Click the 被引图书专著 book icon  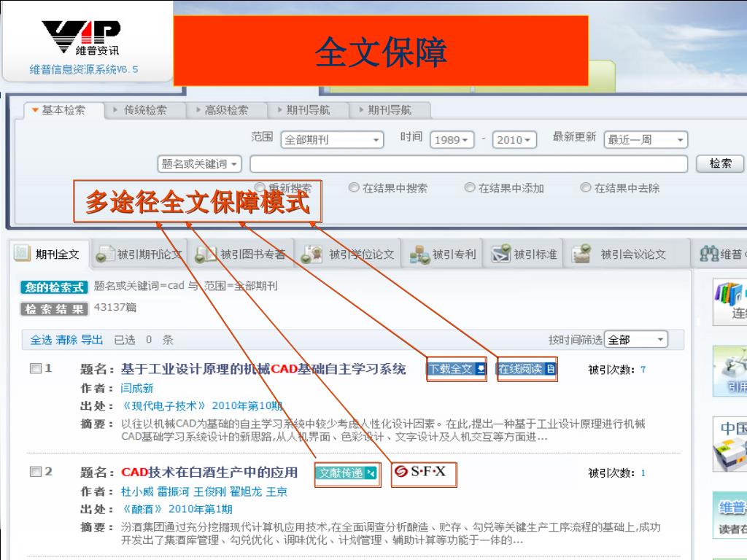coord(206,254)
